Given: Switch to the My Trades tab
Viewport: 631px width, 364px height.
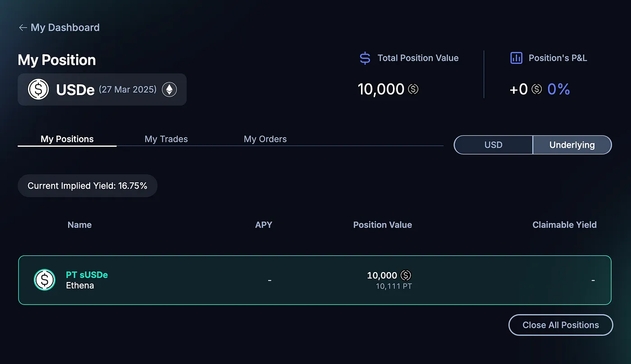Looking at the screenshot, I should tap(166, 139).
